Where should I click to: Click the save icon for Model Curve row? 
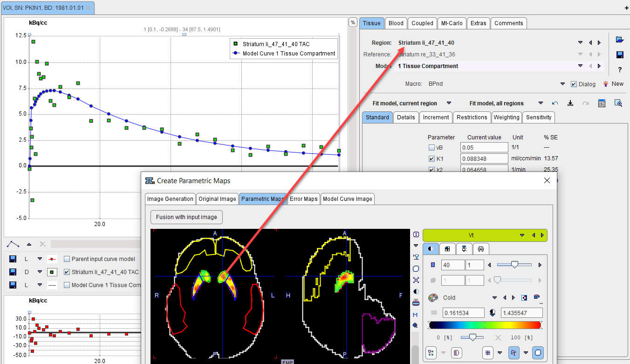click(13, 285)
